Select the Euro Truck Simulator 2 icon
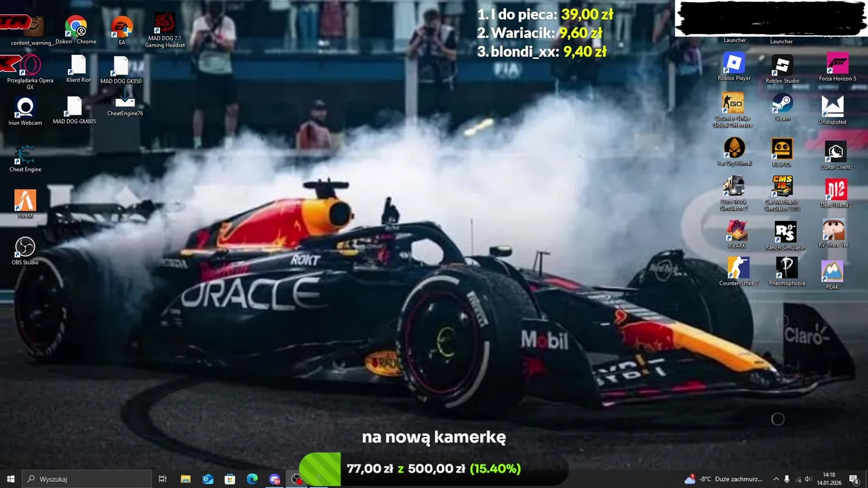868x488 pixels. click(734, 194)
